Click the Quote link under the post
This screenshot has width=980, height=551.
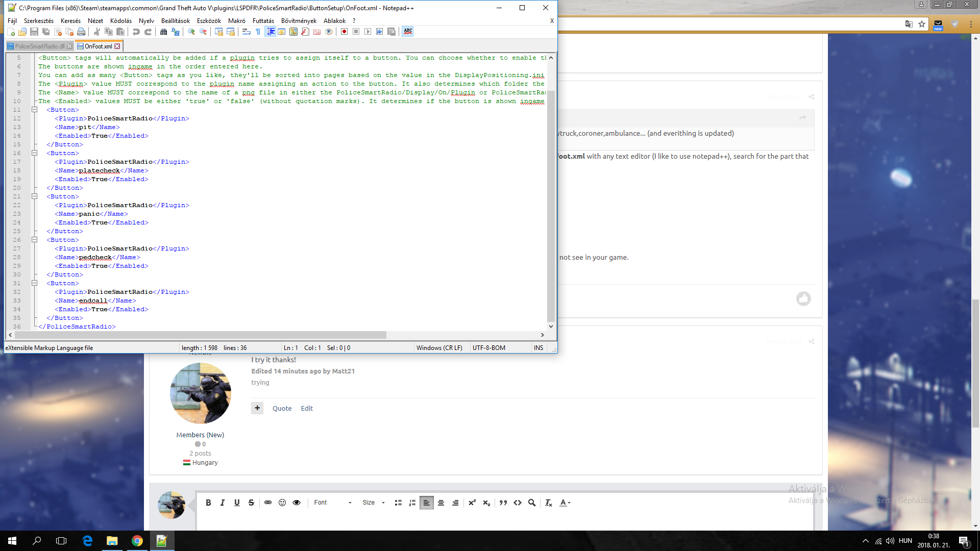(282, 408)
